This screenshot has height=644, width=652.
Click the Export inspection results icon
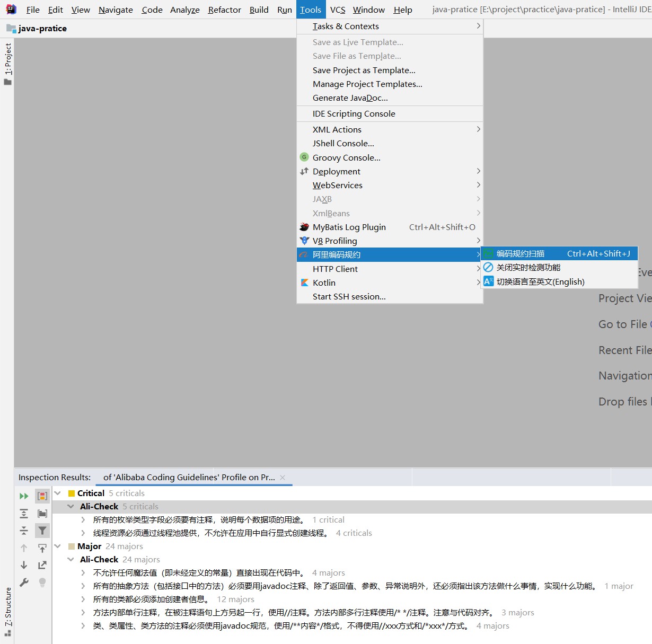tap(42, 565)
